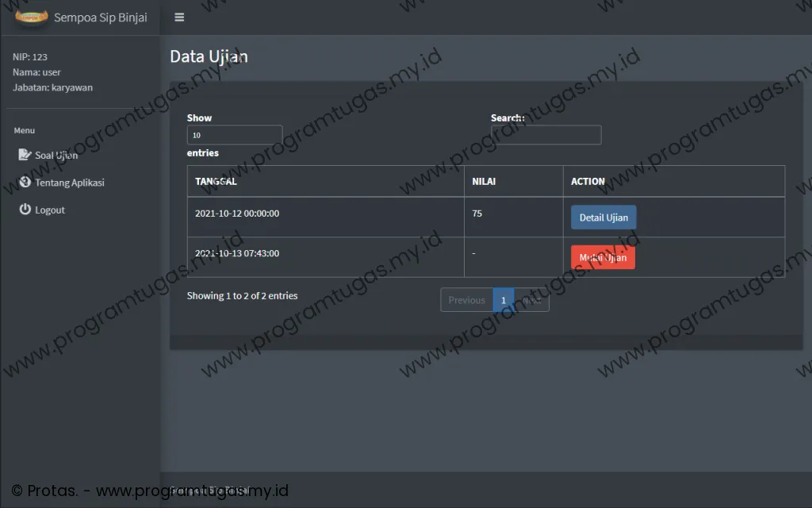Screen dimensions: 812x508
Task: Click the pencil icon beside Soal Ujian
Action: [25, 155]
